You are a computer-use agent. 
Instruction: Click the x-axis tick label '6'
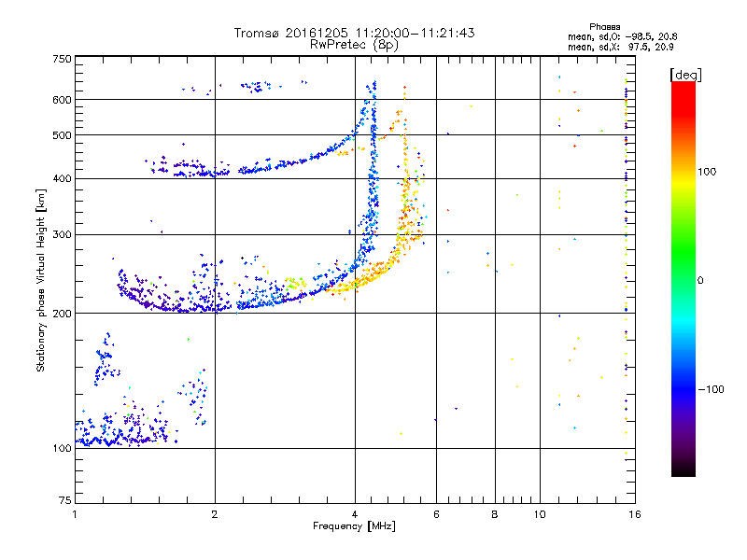(x=436, y=514)
